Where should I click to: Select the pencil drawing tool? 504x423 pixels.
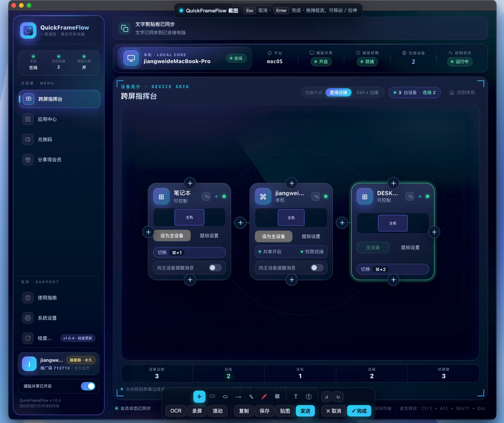(x=251, y=397)
